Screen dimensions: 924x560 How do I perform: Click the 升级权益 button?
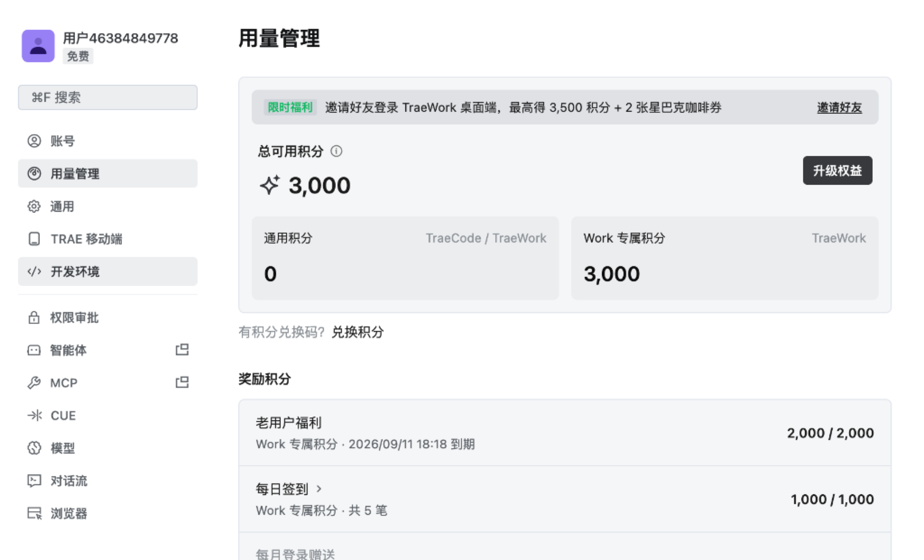pos(837,170)
